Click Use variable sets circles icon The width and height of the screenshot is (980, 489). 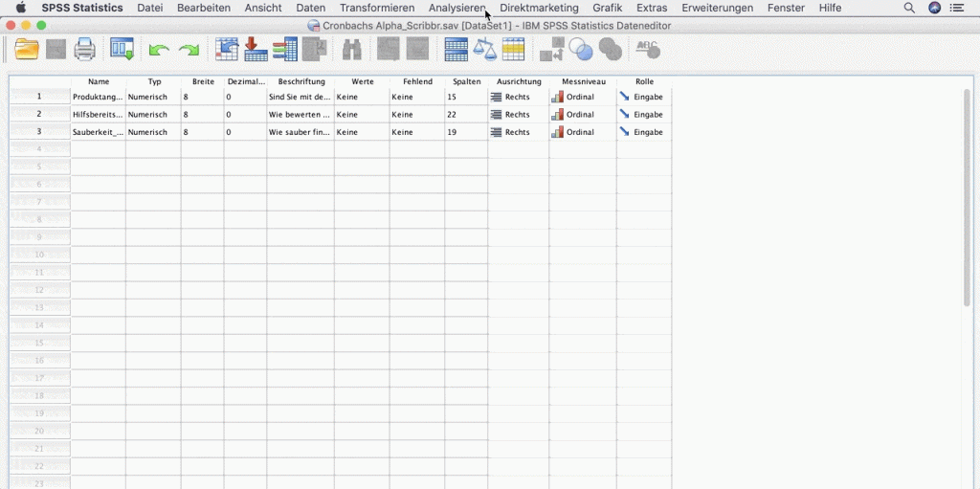pyautogui.click(x=581, y=50)
